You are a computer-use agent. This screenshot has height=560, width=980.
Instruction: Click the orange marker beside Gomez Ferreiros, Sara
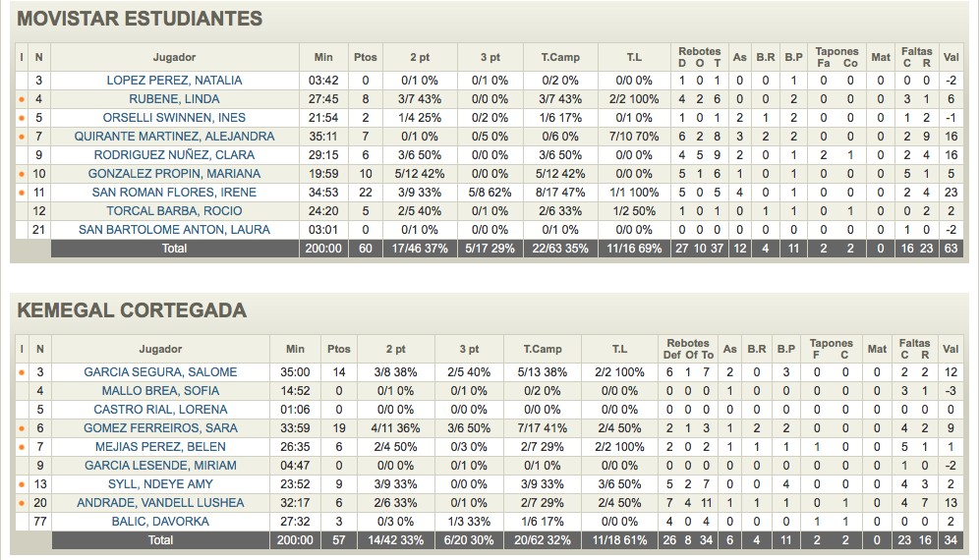(22, 429)
